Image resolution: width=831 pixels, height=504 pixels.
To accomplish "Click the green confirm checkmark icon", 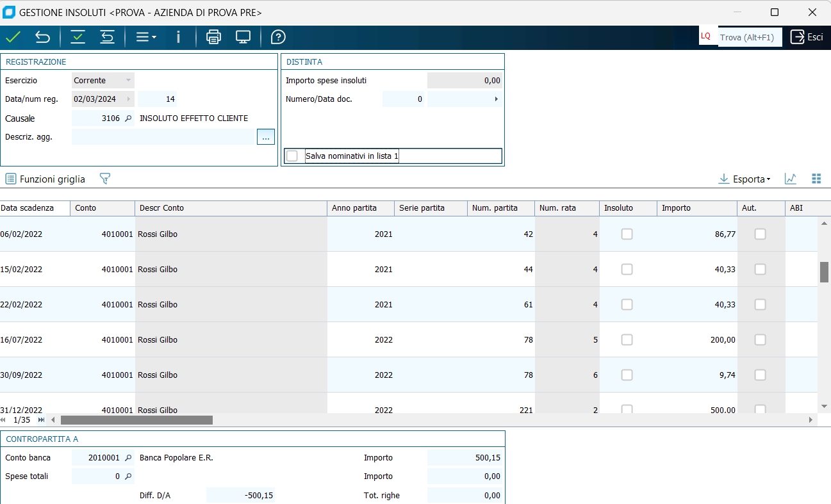I will point(13,37).
